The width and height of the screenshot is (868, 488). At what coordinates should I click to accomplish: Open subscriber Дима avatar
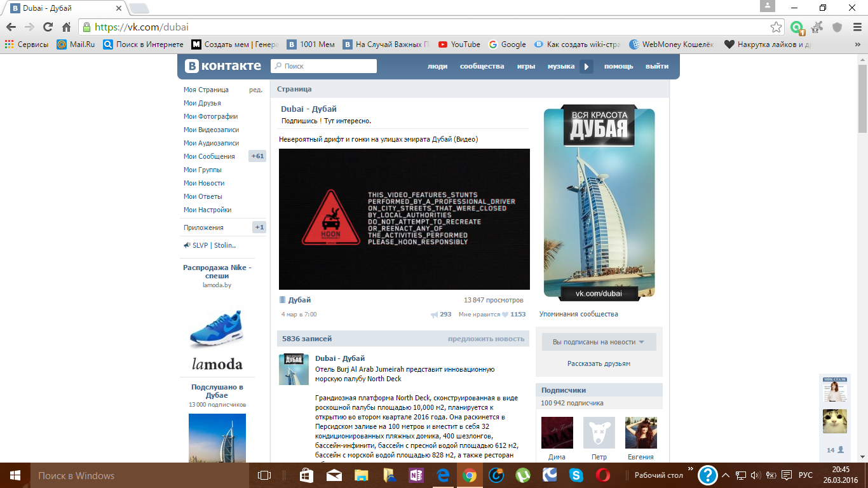[557, 433]
